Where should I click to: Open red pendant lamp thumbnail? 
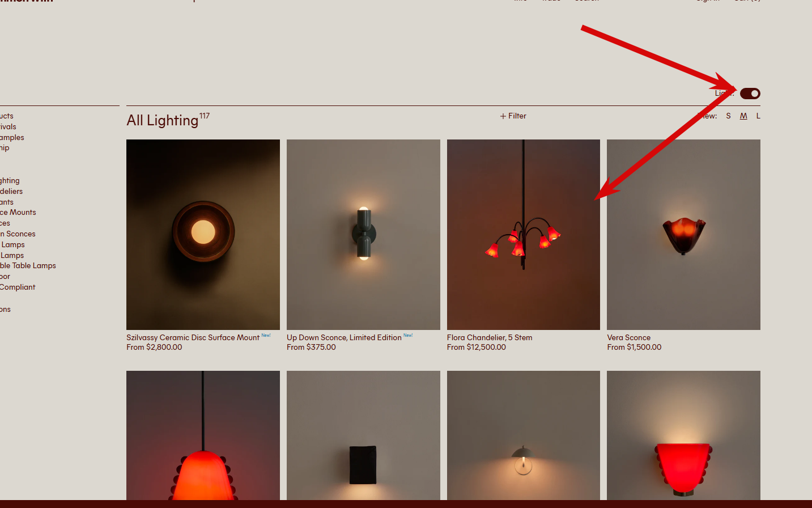click(203, 435)
